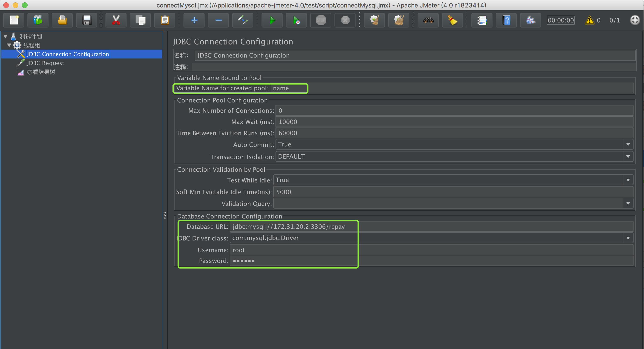Image resolution: width=644 pixels, height=349 pixels.
Task: Click the Clear All double broom icon
Action: click(399, 20)
